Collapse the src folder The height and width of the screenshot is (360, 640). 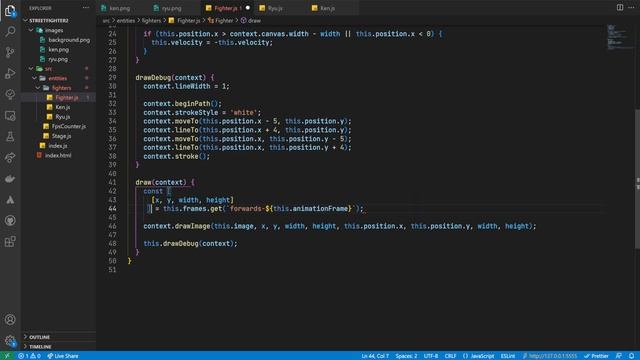(31, 69)
